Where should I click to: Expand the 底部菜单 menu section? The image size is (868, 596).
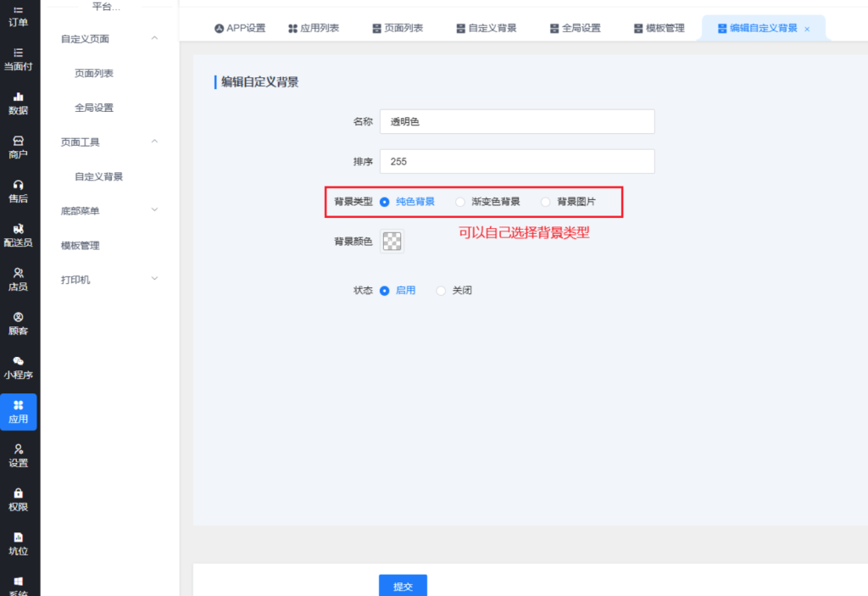154,210
